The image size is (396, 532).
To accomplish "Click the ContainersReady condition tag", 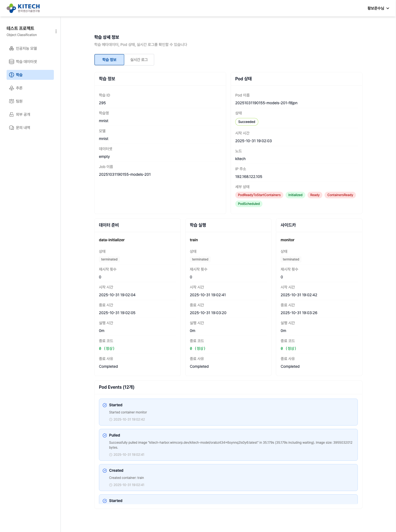I will point(340,195).
